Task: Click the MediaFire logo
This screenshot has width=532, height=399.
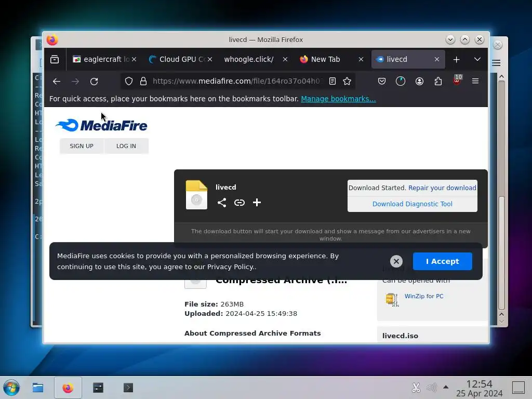Action: coord(101,125)
